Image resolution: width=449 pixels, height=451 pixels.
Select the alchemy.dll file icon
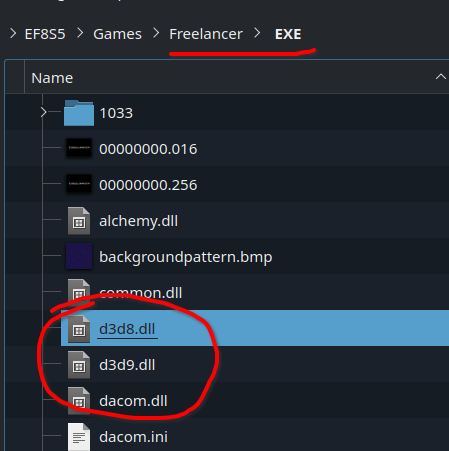[79, 221]
